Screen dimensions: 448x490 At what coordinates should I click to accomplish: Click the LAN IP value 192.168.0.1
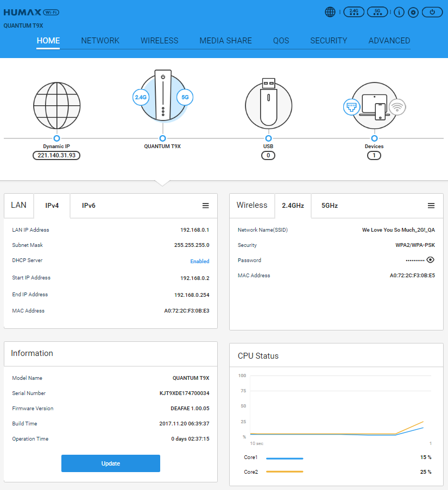tap(195, 230)
